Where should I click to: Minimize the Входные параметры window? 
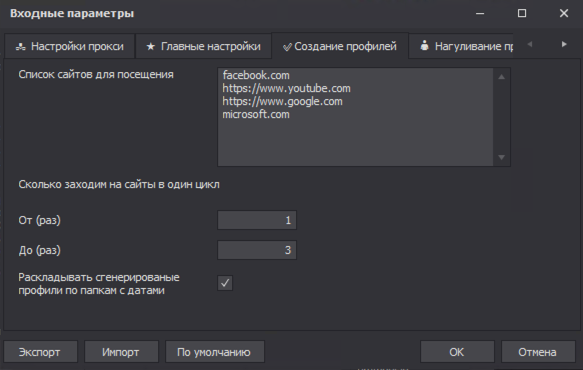[x=480, y=13]
